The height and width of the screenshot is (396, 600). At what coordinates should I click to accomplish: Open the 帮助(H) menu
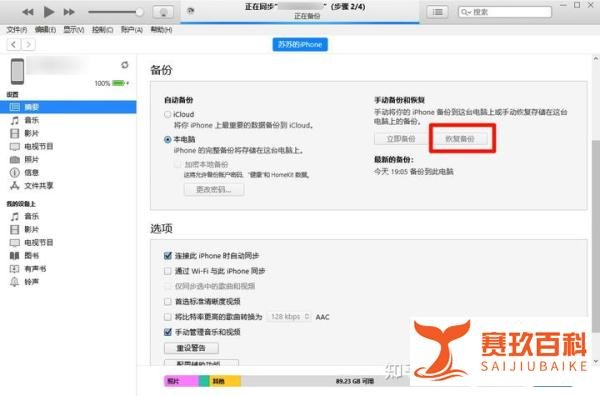point(161,29)
